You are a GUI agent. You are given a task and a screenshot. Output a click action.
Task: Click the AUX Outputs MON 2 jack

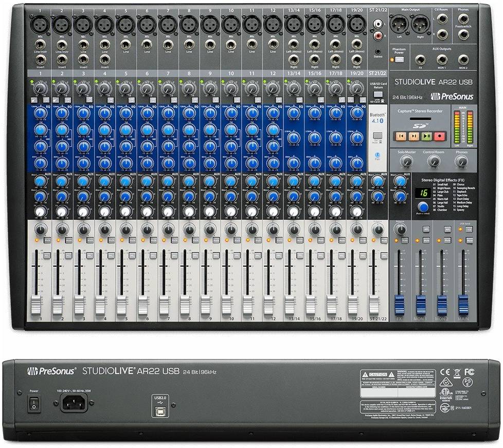[463, 60]
